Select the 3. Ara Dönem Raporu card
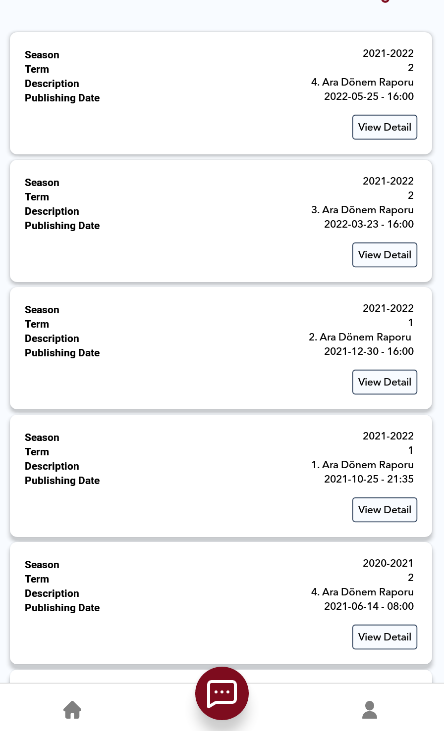This screenshot has width=444, height=731. (221, 221)
